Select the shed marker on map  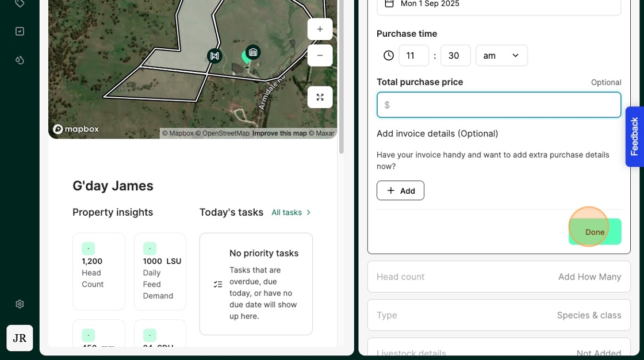[x=253, y=52]
